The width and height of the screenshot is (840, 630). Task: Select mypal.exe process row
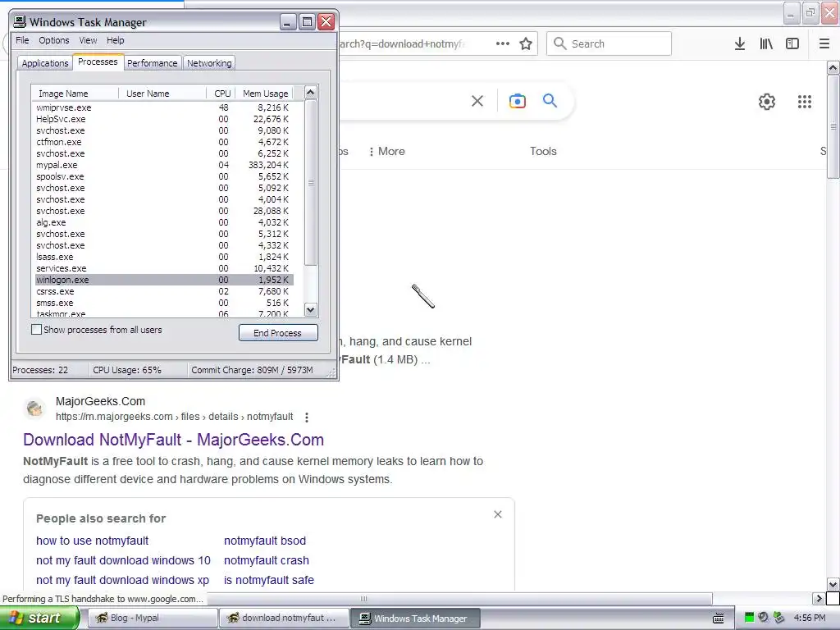(x=163, y=165)
